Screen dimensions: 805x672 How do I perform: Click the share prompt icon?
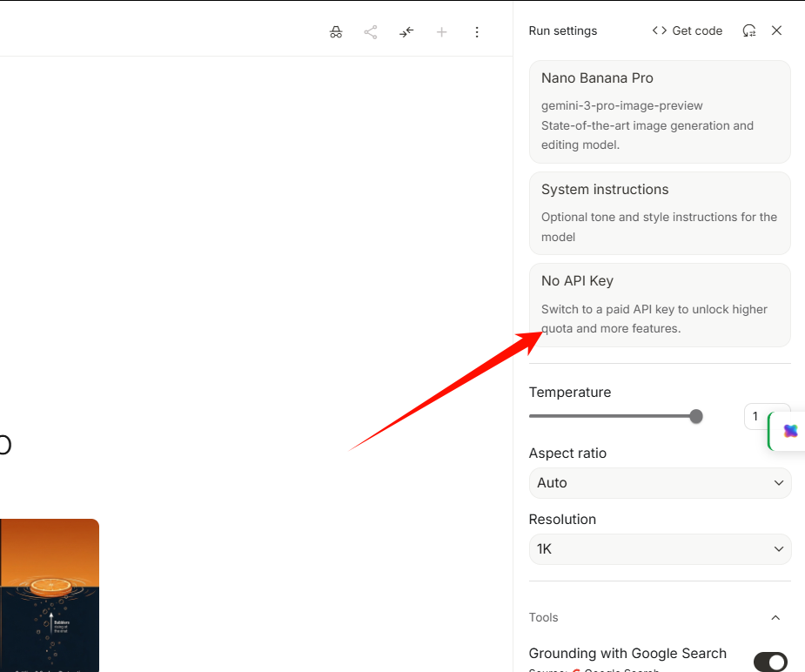pos(371,32)
